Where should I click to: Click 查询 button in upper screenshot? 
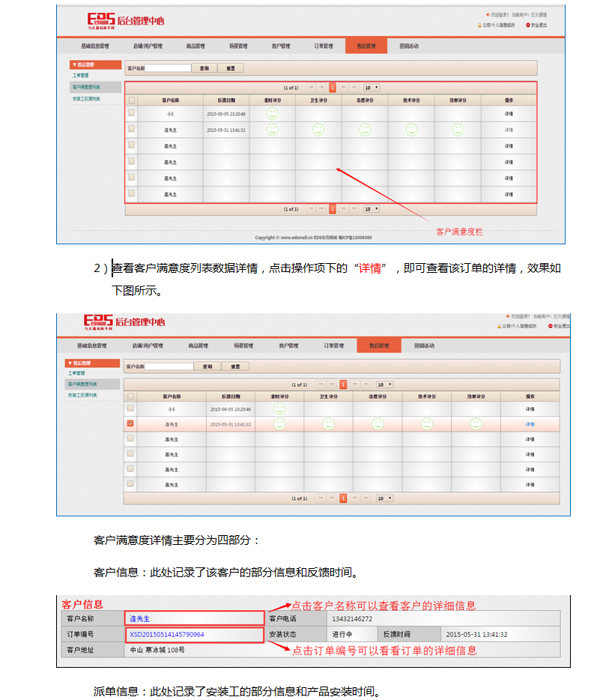coord(204,68)
